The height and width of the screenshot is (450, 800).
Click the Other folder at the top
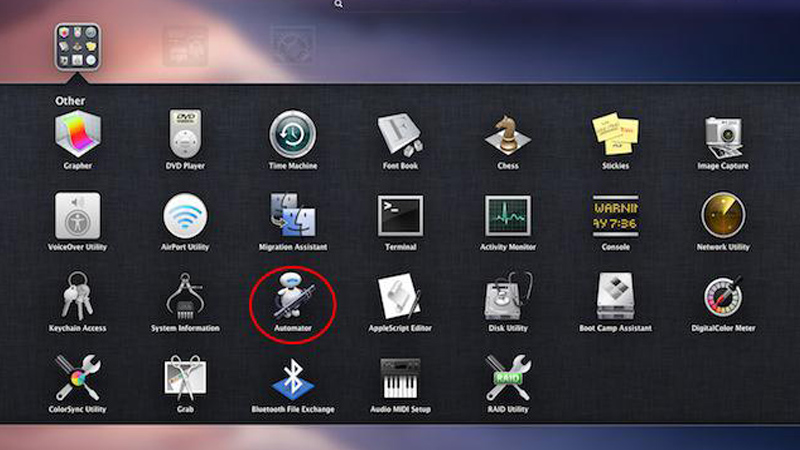pos(77,48)
